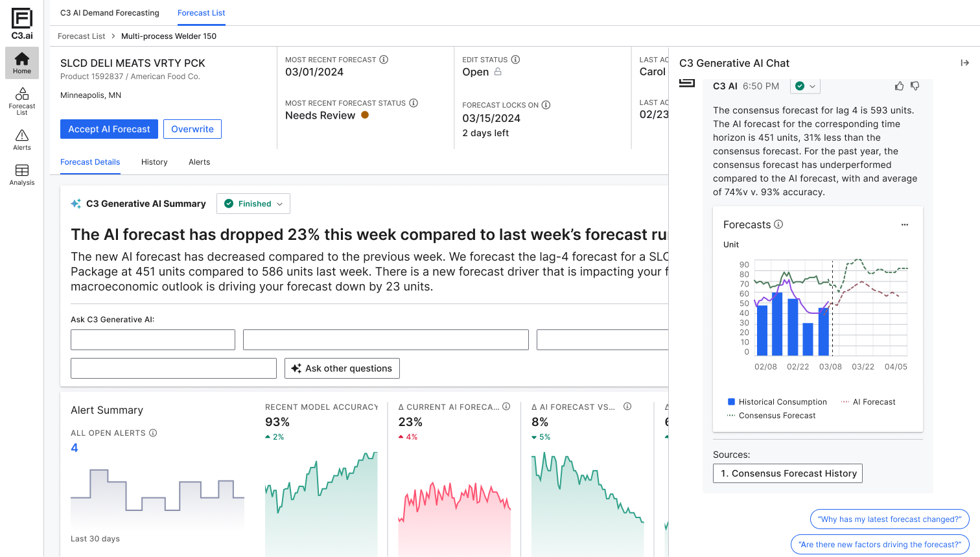
Task: Click the AI Forecast Vs sparkline chart
Action: tap(588, 504)
